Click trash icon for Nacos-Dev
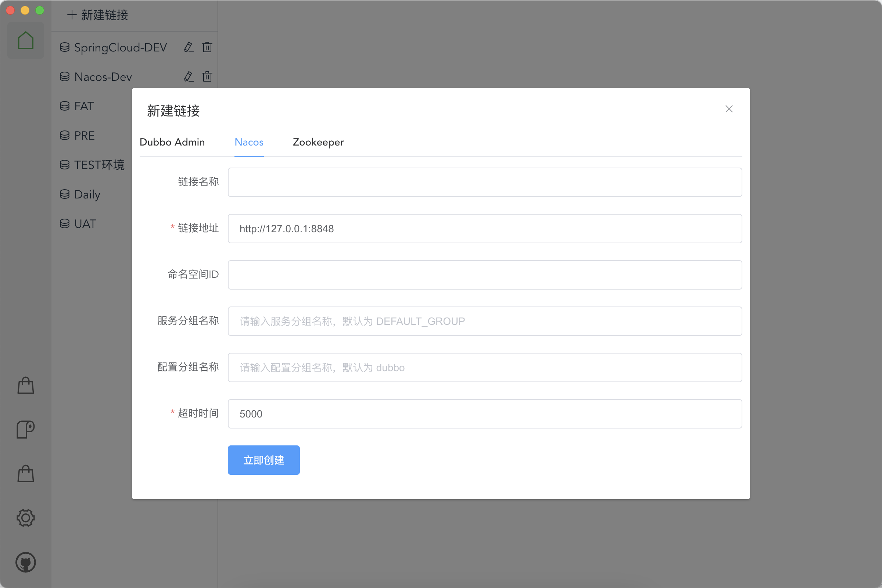The image size is (882, 588). [x=207, y=76]
